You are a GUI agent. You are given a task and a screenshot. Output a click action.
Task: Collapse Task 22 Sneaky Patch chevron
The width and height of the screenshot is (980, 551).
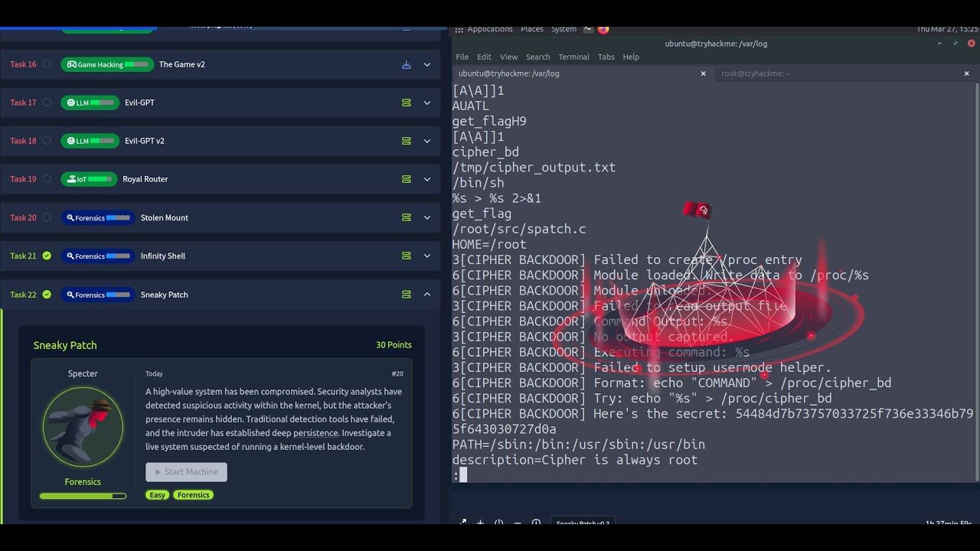(x=427, y=295)
